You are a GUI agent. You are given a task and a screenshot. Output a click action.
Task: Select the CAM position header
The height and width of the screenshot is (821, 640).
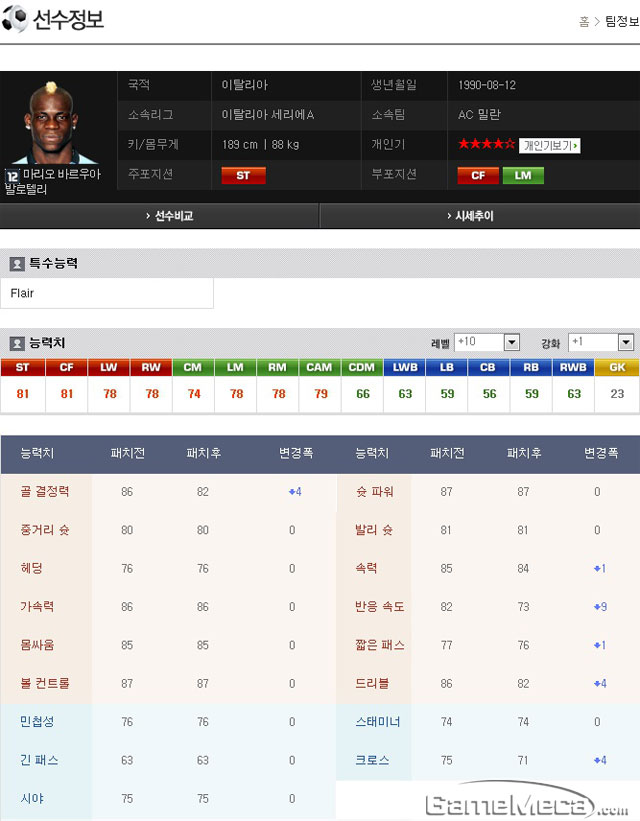point(319,368)
